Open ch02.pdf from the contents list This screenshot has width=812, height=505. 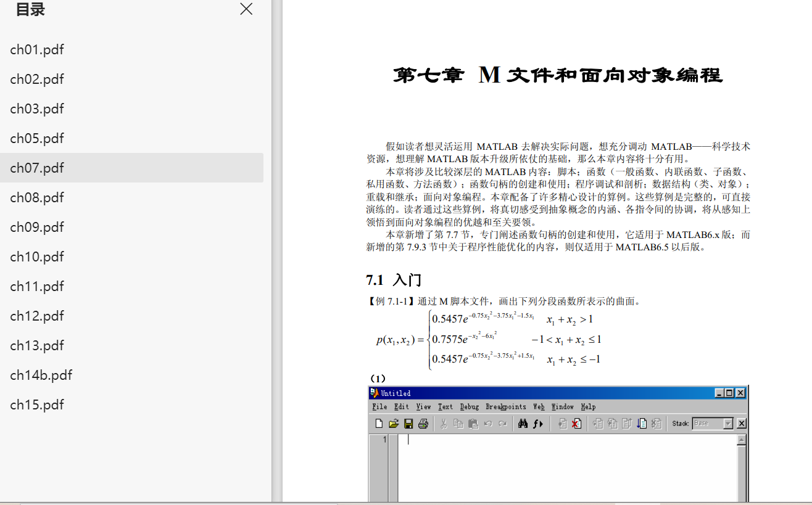tap(131, 79)
